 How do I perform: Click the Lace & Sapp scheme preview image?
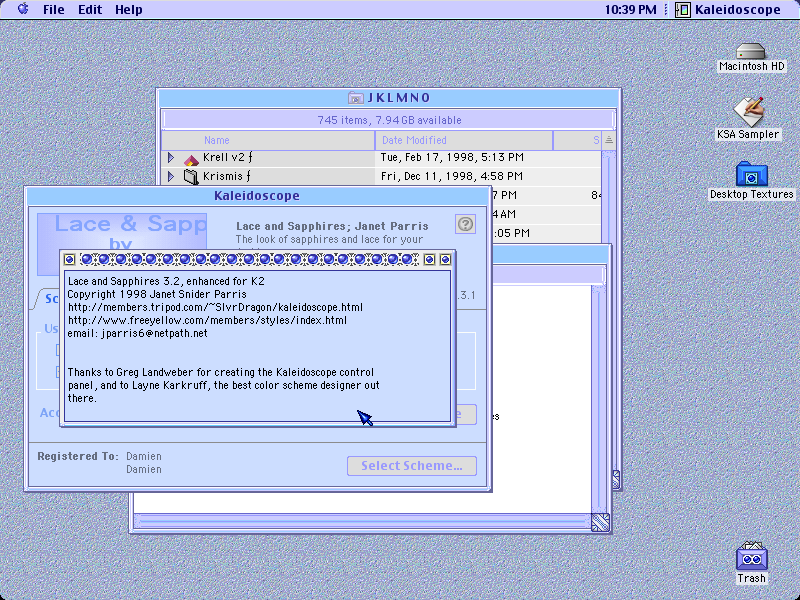coord(122,232)
